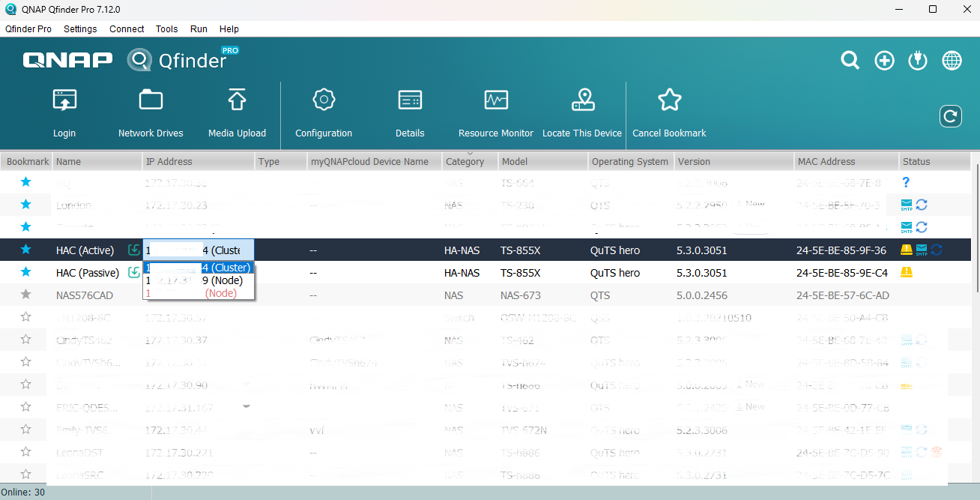Toggle bookmark star for 172.17.30.37 row
This screenshot has width=980, height=500.
(26, 340)
